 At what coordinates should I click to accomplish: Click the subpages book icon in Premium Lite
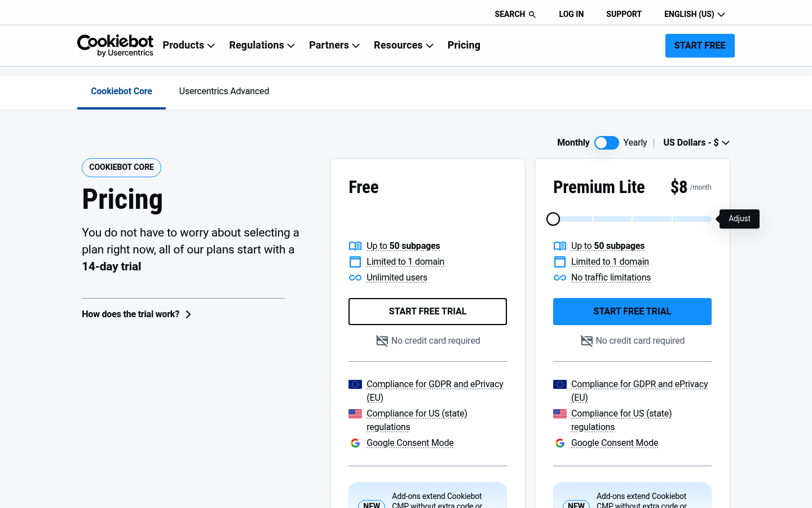[x=560, y=246]
